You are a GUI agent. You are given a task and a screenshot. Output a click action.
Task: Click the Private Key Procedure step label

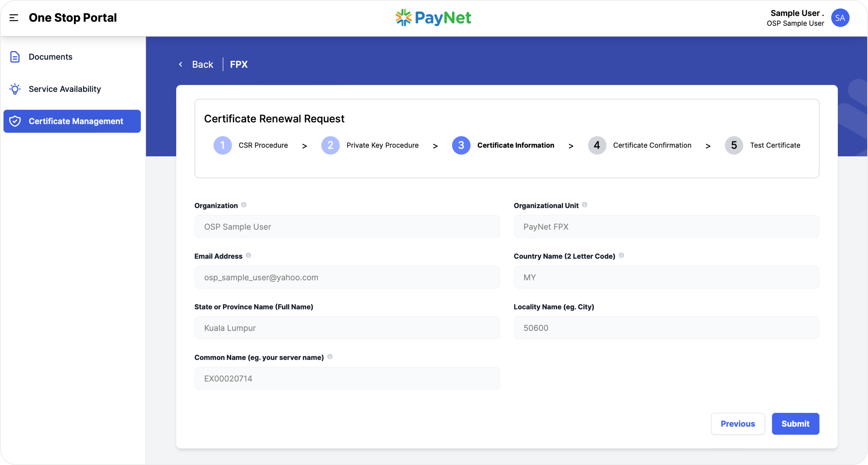382,145
